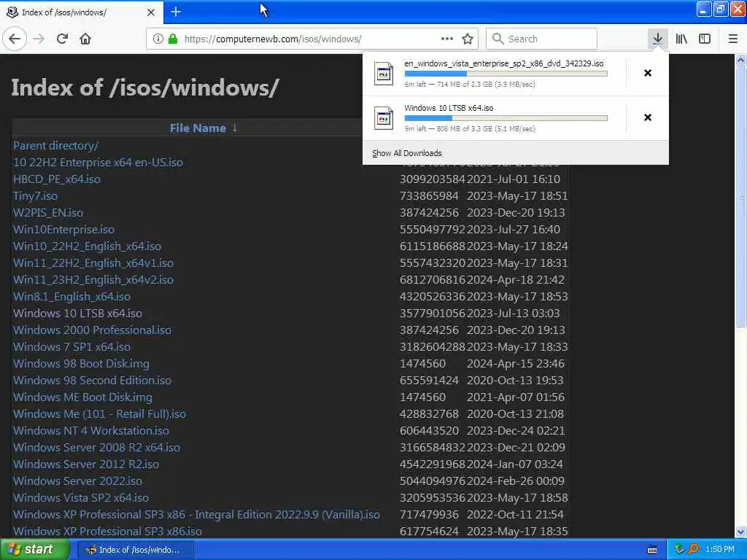Click file size 3099203584 of HBCD_PE

point(432,179)
